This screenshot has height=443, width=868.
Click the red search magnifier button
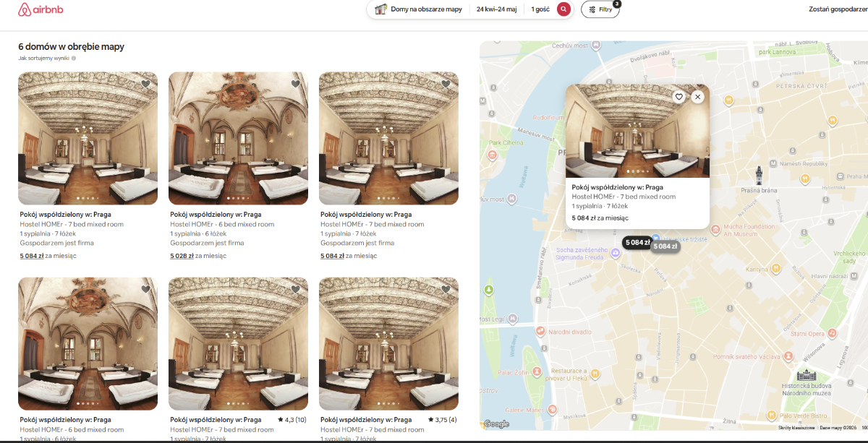(x=563, y=9)
